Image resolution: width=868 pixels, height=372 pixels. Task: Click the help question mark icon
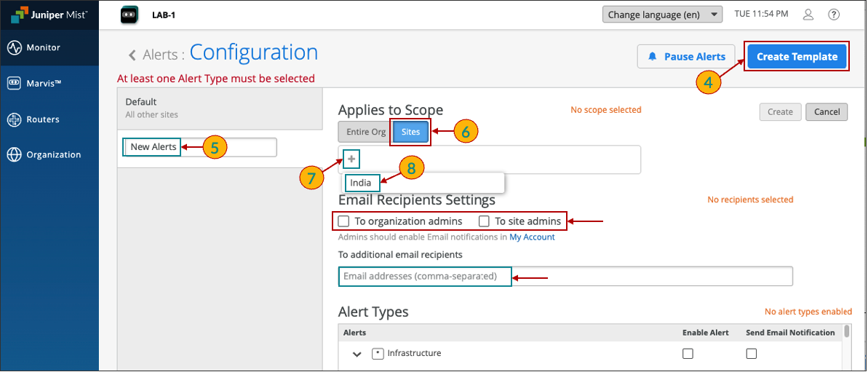[x=834, y=15]
